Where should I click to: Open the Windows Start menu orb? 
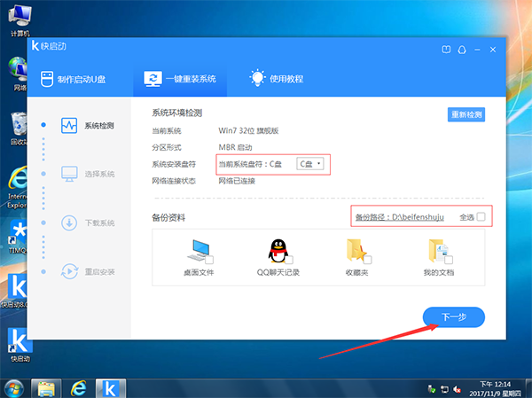point(15,386)
